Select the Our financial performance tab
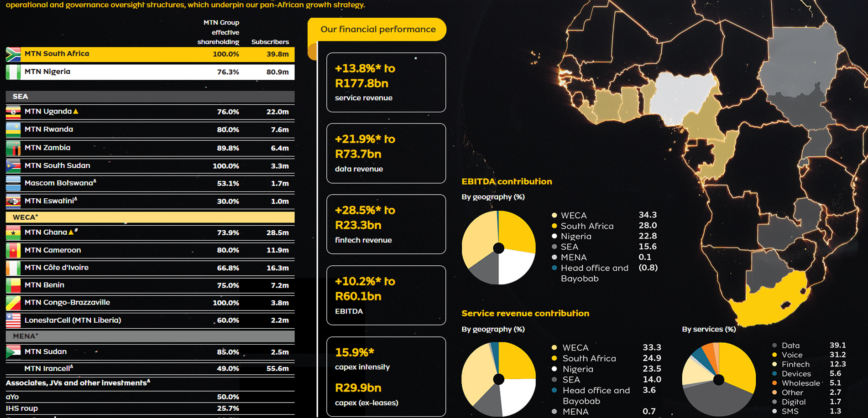Viewport: 868px width, 418px height. 377,30
